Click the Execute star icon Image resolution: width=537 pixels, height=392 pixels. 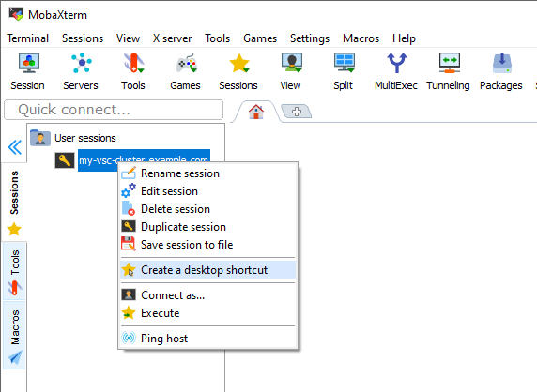[x=129, y=312]
